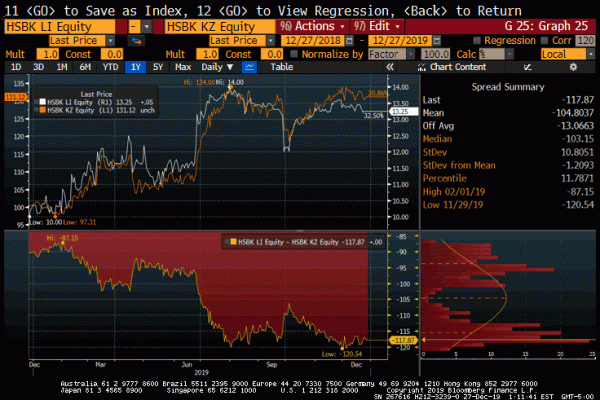Image resolution: width=600 pixels, height=400 pixels.
Task: Click the Low 11/29/19 summary row
Action: pos(508,205)
